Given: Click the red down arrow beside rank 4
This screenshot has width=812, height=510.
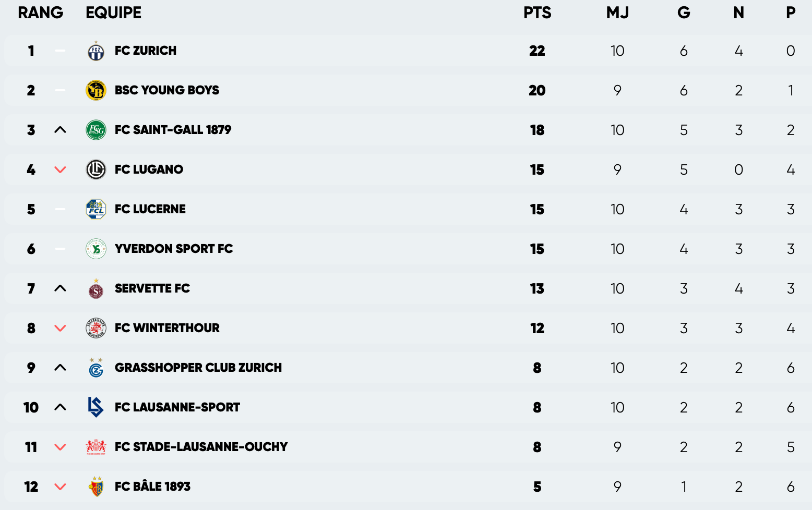Looking at the screenshot, I should click(x=60, y=169).
